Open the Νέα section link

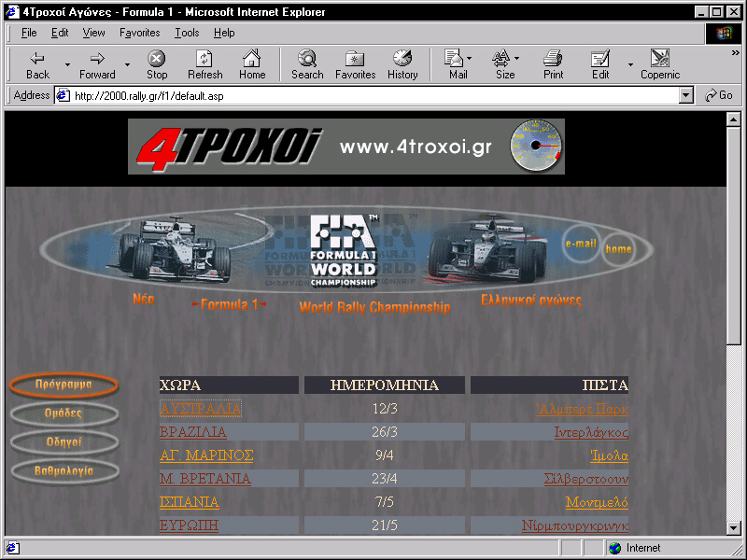point(144,299)
